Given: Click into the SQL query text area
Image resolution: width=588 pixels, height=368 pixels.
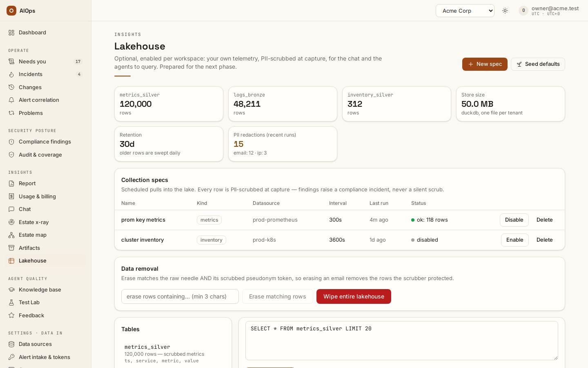Looking at the screenshot, I should (402, 341).
